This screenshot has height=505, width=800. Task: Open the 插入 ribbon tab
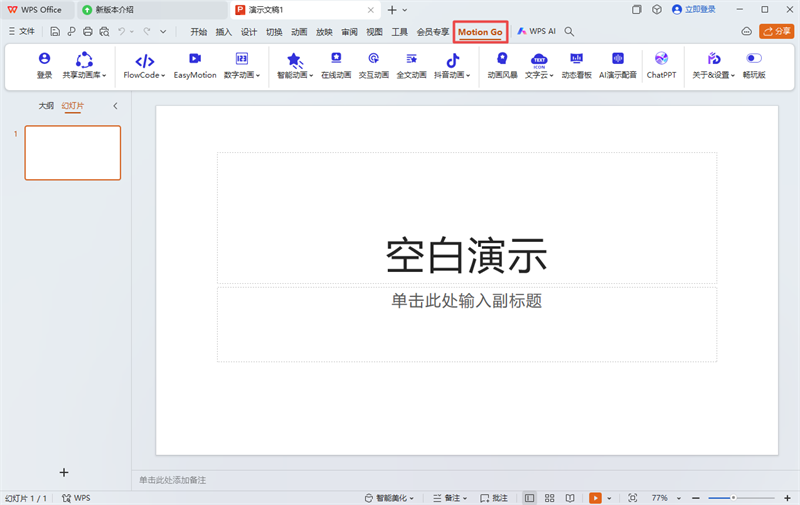pos(224,32)
